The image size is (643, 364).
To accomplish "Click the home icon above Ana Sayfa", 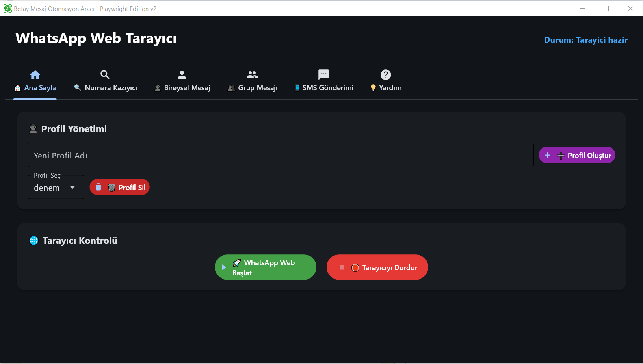I will click(35, 74).
